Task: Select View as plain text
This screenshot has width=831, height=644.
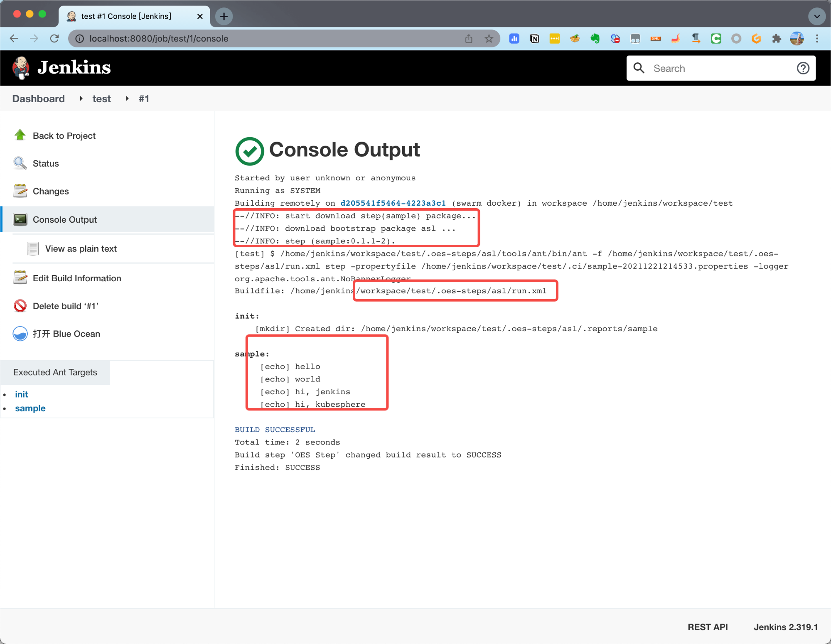Action: click(x=81, y=248)
